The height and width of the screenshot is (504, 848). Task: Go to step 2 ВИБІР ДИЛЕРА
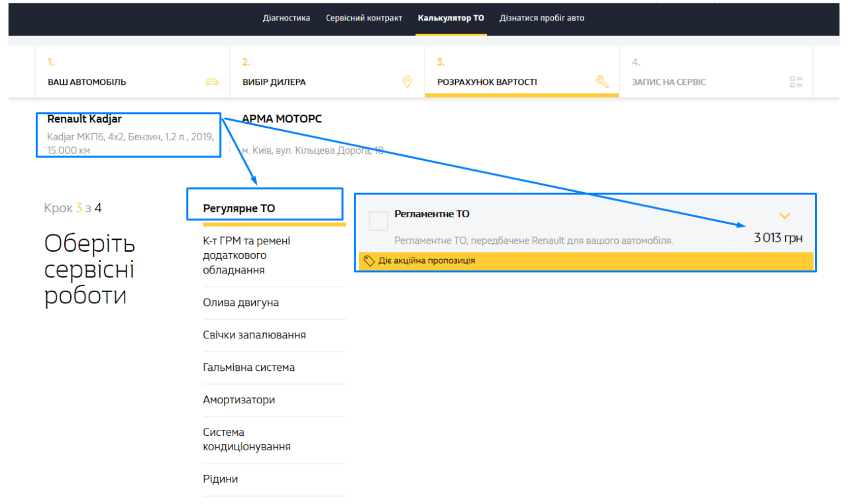point(327,72)
